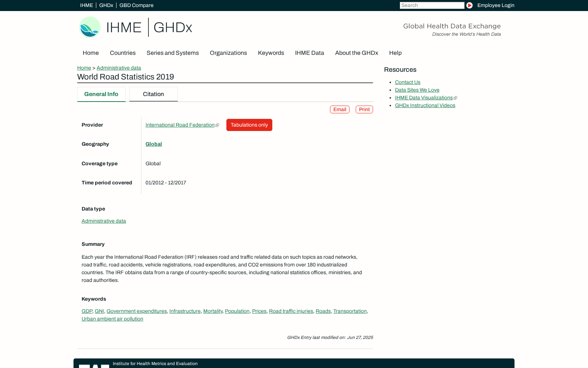Image resolution: width=588 pixels, height=368 pixels.
Task: Open the Mortality keyword link
Action: tap(213, 311)
